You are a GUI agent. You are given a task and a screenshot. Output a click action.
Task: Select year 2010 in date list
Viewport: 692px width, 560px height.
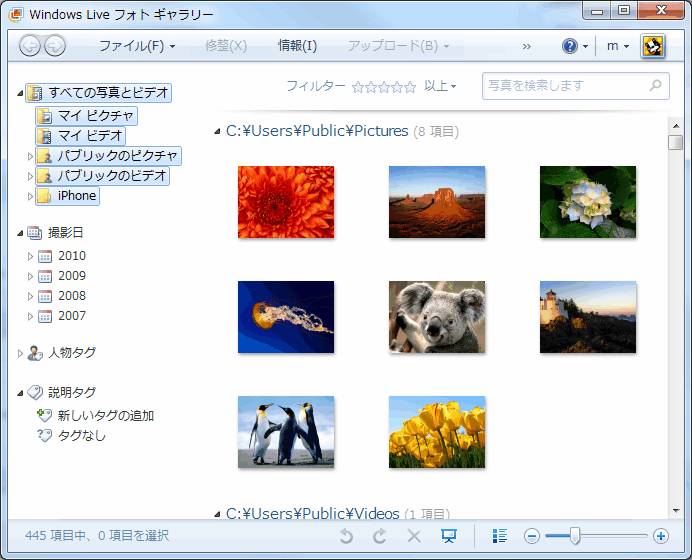[x=71, y=256]
